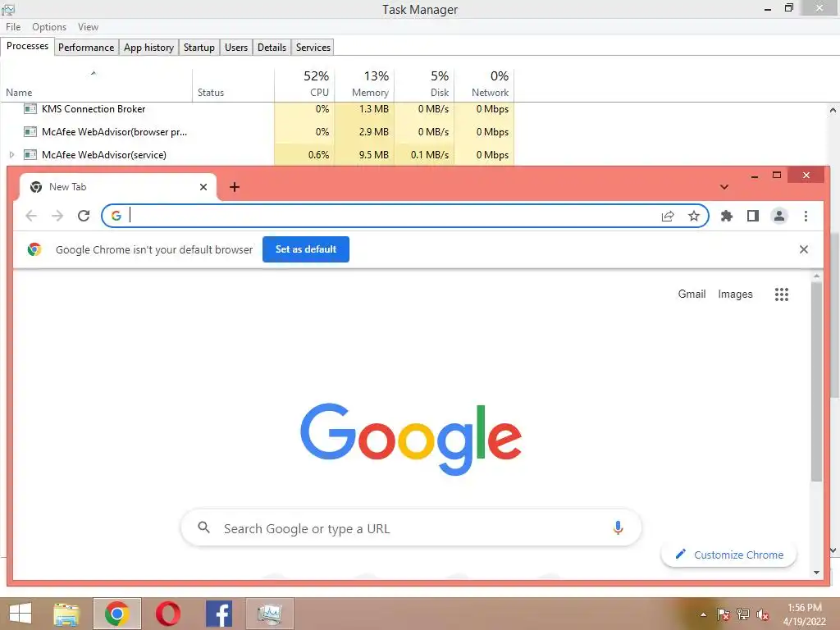Screen dimensions: 840x630
Task: Close the New Tab tab
Action: [x=203, y=187]
